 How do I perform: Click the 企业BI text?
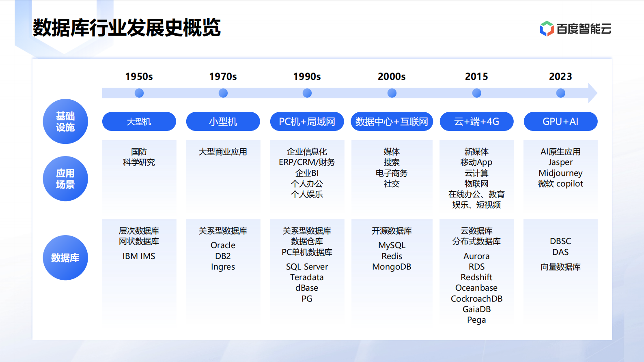click(x=307, y=173)
